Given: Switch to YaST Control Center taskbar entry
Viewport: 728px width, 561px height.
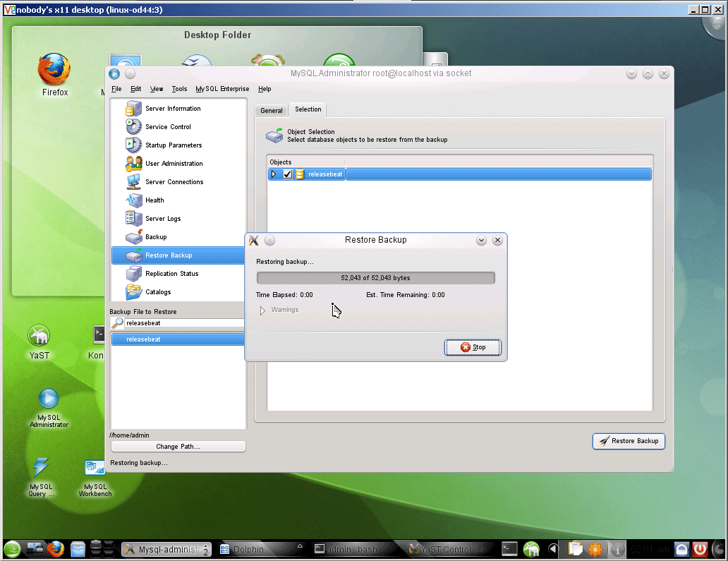Looking at the screenshot, I should (445, 550).
